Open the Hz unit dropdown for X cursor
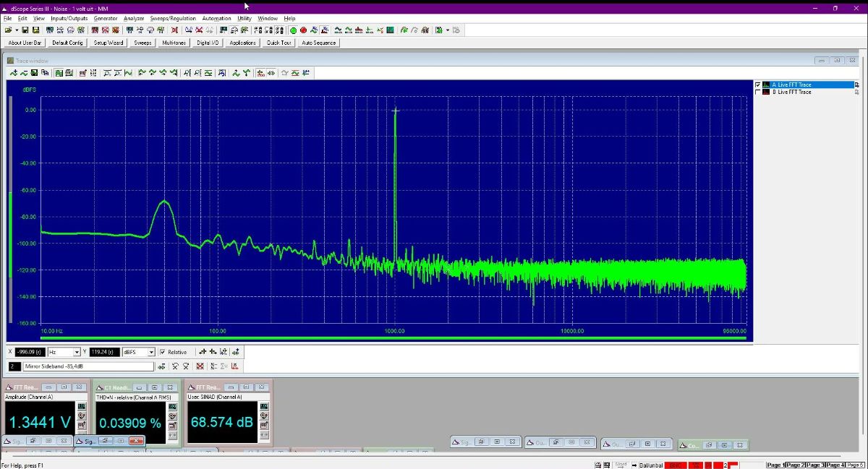The image size is (868, 469). 77,352
